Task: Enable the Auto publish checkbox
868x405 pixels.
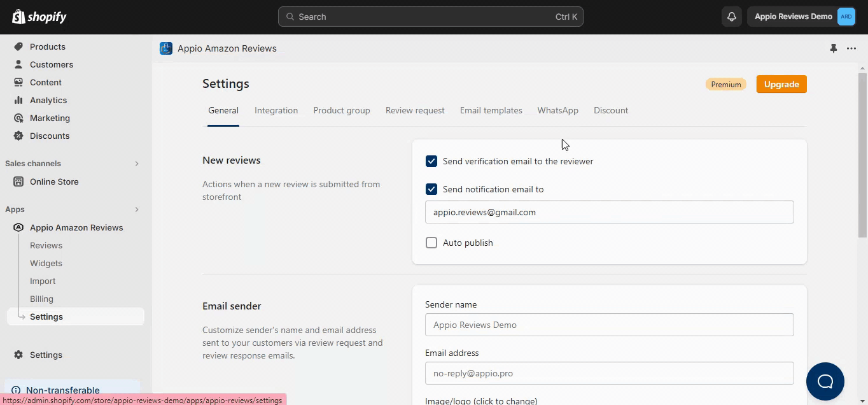Action: 431,243
